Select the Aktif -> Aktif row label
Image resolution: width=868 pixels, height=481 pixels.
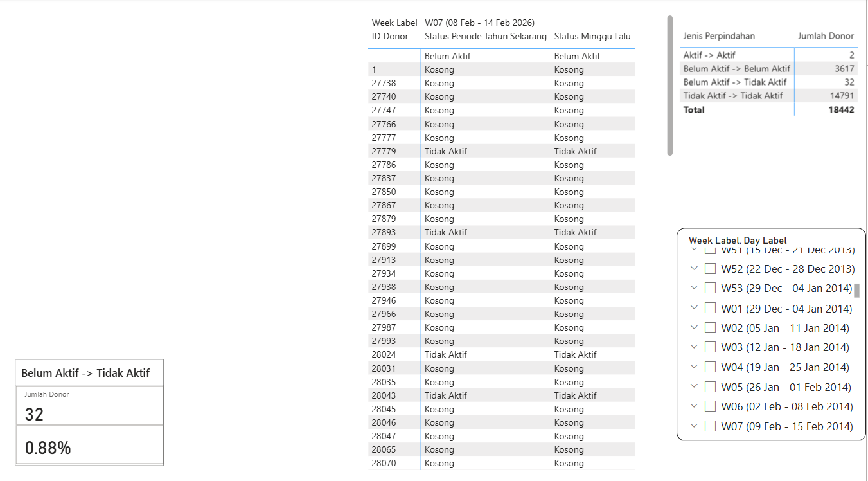tap(709, 55)
